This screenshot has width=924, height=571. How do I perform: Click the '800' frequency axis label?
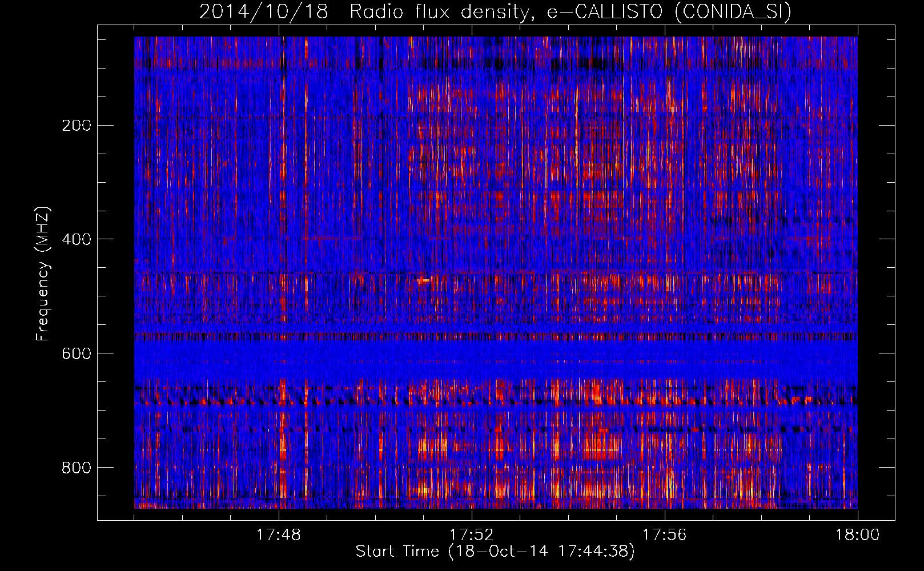click(x=77, y=468)
